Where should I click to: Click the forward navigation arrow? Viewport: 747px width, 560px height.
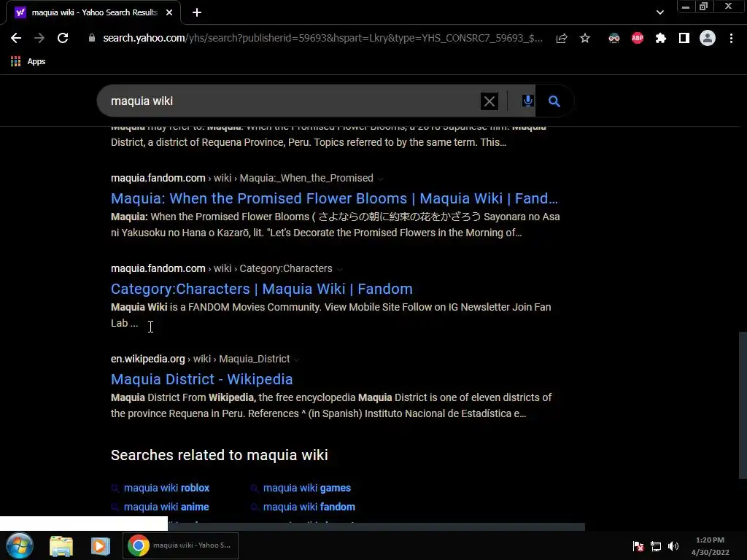point(39,38)
